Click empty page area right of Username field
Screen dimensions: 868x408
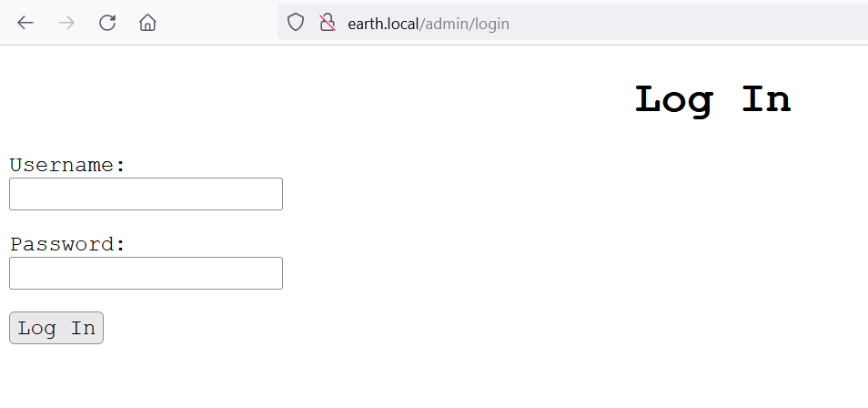546,194
